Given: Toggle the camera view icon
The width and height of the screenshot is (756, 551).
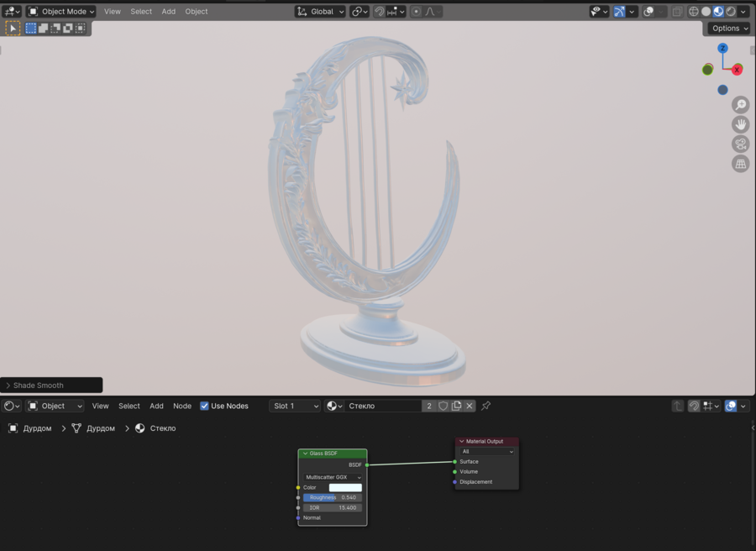Looking at the screenshot, I should tap(740, 144).
